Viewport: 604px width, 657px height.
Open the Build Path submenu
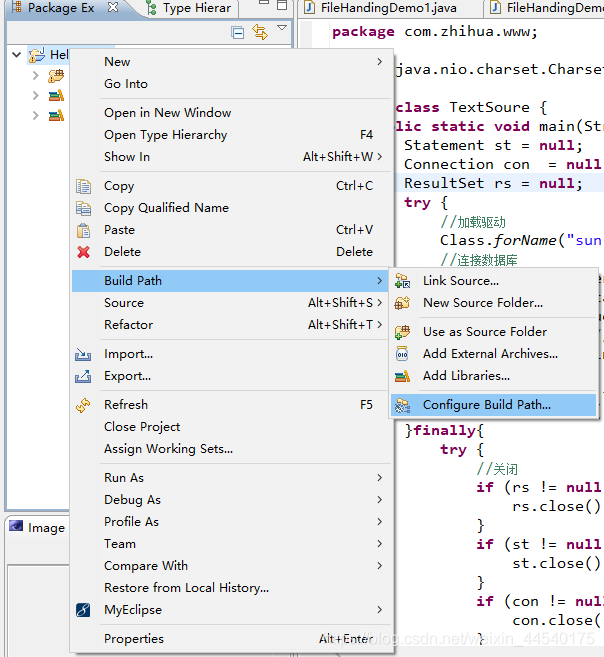click(x=230, y=281)
